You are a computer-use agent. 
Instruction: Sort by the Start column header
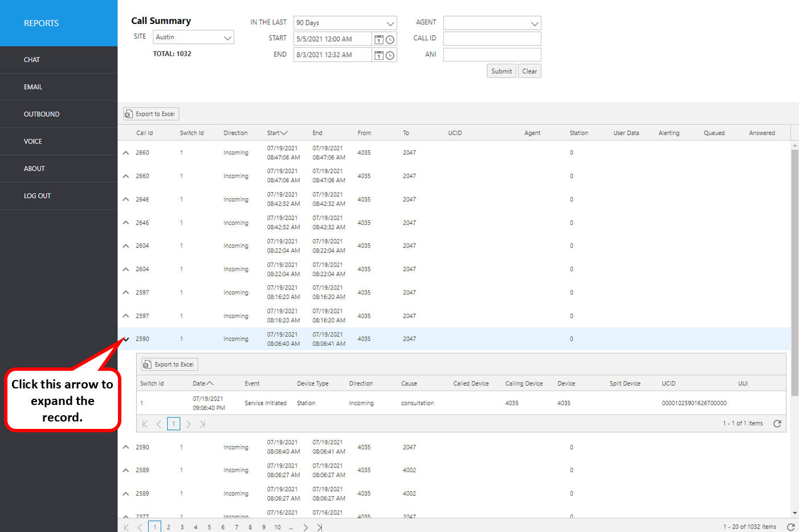(277, 133)
